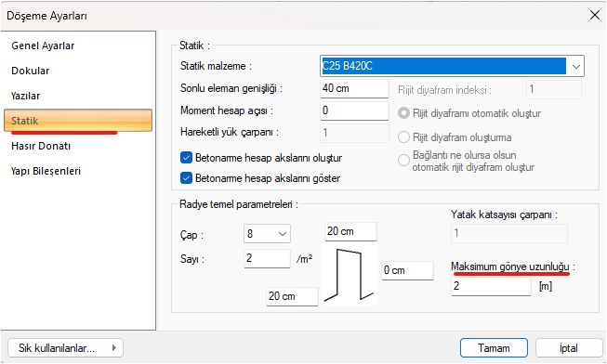The height and width of the screenshot is (364, 607).
Task: Click the Moment hesap açısı field
Action: pyautogui.click(x=354, y=110)
